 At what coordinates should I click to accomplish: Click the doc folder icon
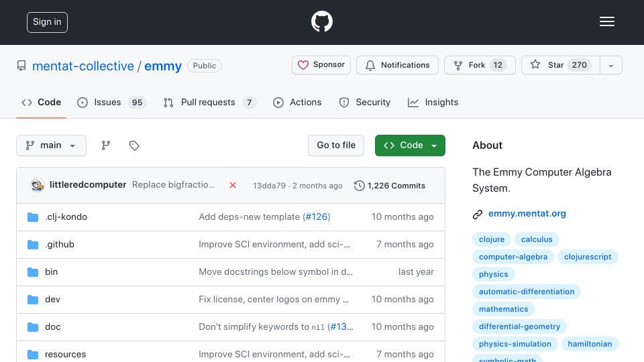[x=33, y=327]
